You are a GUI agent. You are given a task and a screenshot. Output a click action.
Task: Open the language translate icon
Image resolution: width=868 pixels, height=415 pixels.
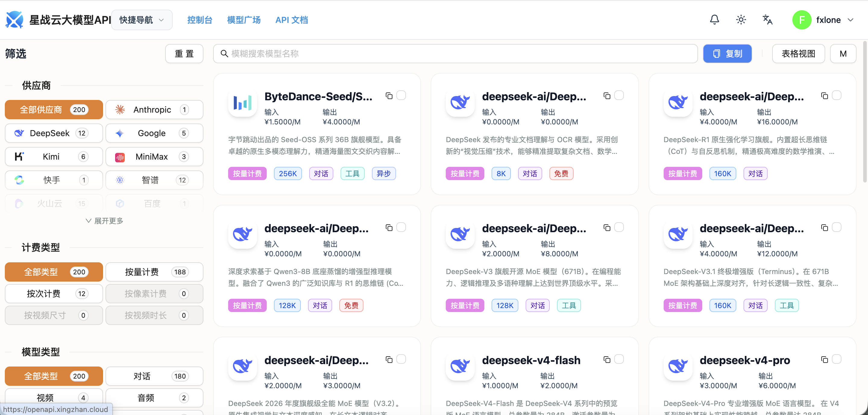(x=768, y=20)
